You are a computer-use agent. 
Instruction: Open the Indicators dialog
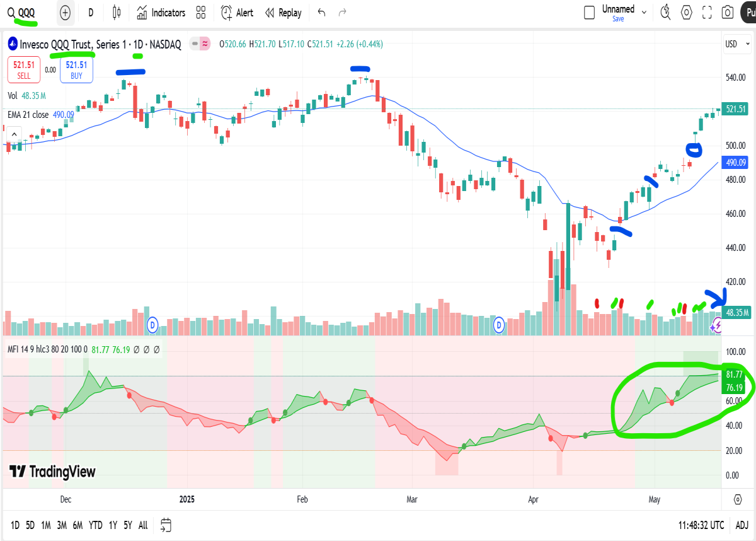coord(161,13)
